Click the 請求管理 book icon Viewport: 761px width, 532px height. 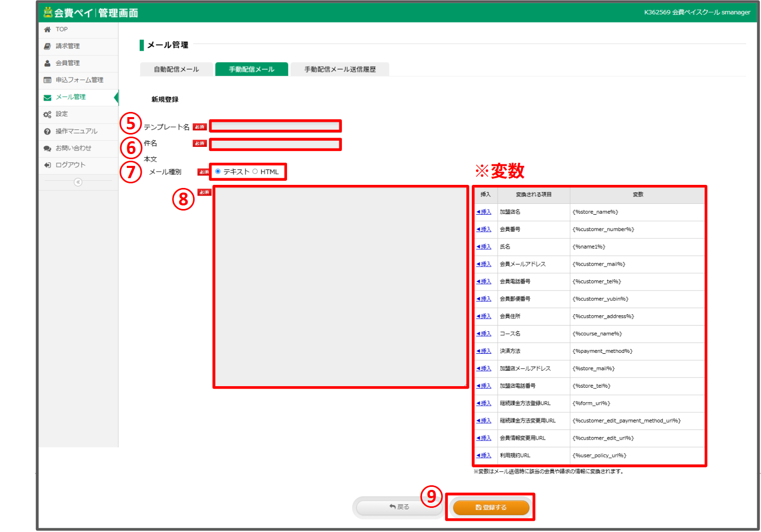(x=47, y=46)
